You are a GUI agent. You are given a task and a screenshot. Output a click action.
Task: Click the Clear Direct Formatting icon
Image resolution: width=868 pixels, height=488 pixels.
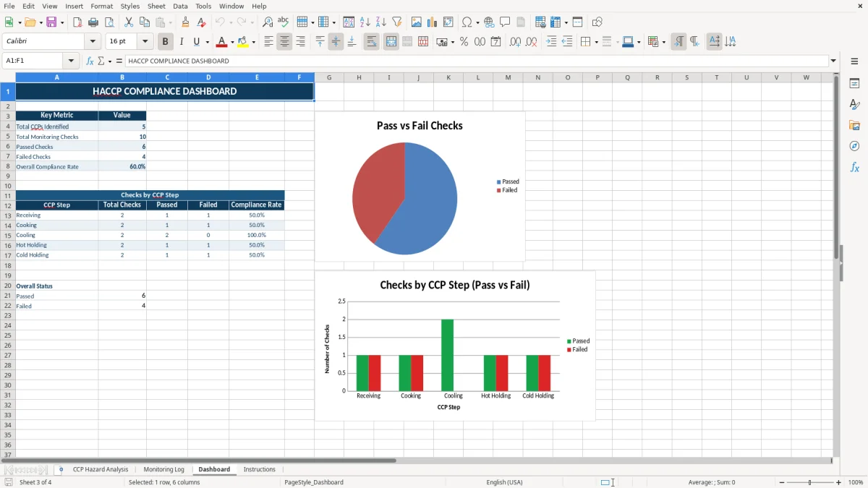point(202,22)
